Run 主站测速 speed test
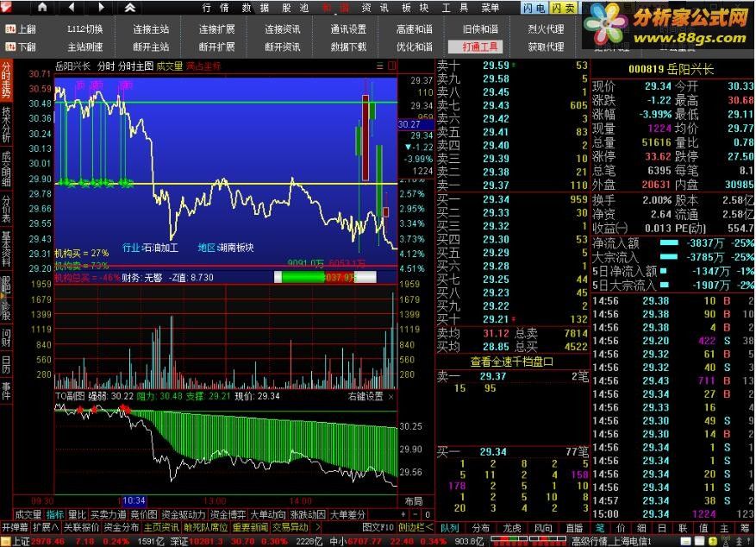The width and height of the screenshot is (756, 547). click(84, 47)
